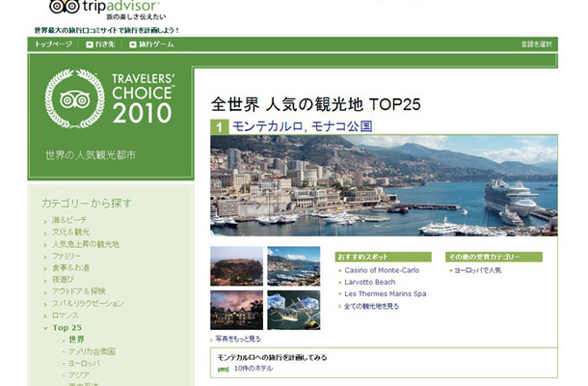
Task: Select the 文化&観光 category
Action: click(x=71, y=232)
